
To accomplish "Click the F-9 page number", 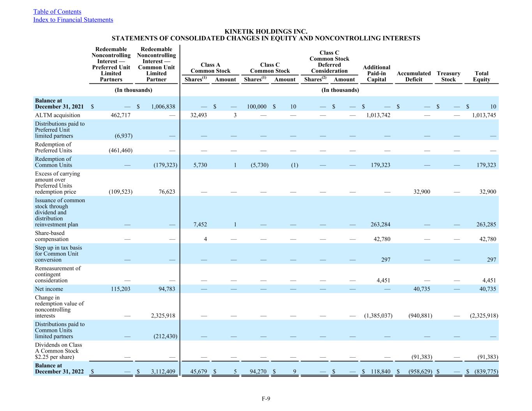I will click(266, 399).
